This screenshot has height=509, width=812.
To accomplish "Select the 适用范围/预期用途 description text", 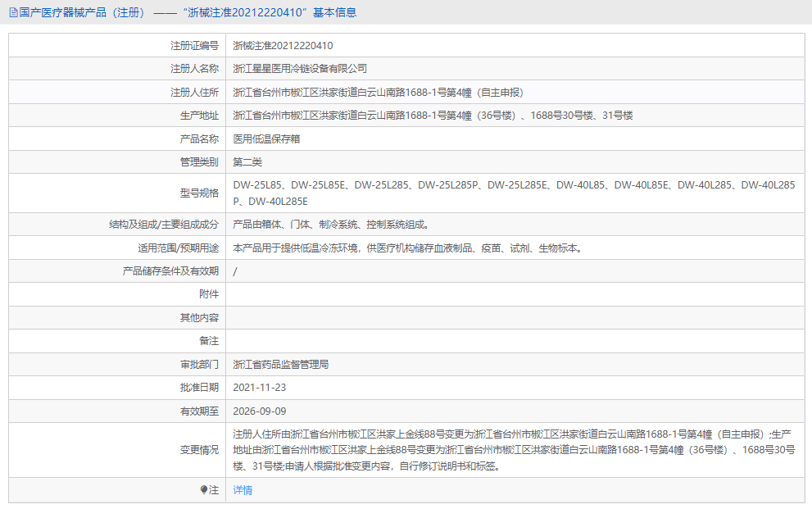I will 410,248.
